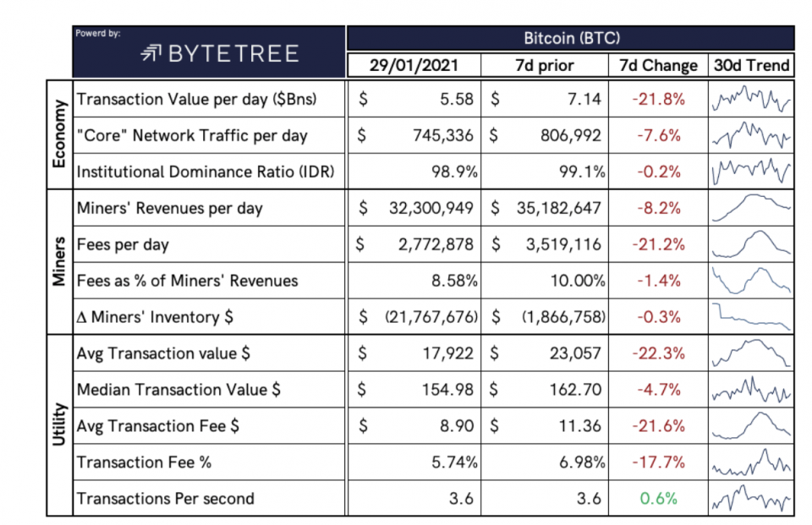This screenshot has width=812, height=525.
Task: Click the green 0.6% change value
Action: [659, 499]
